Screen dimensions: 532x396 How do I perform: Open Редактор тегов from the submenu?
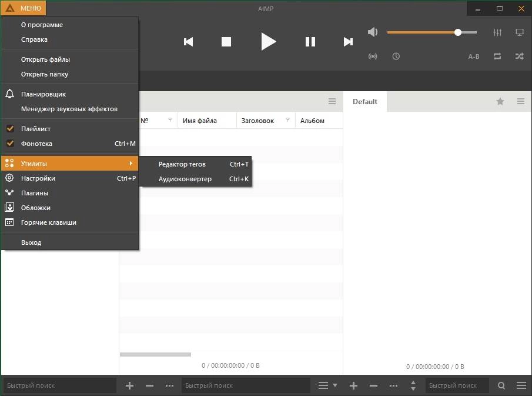coord(195,164)
